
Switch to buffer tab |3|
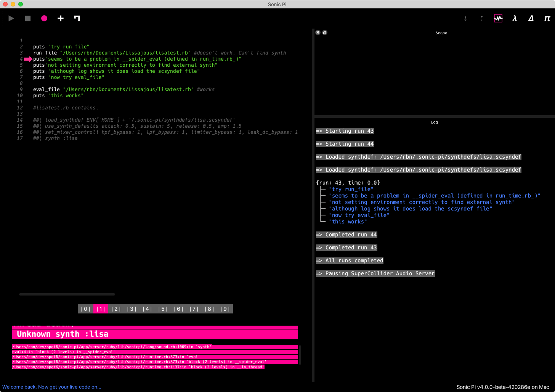click(x=132, y=309)
